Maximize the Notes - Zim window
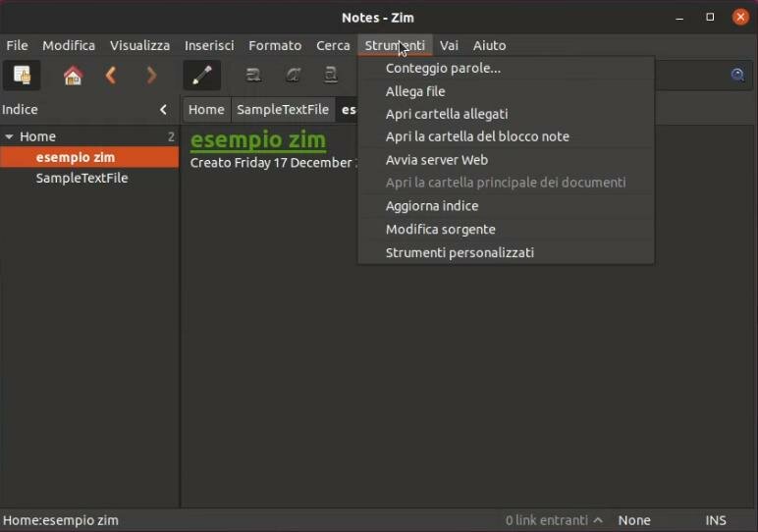This screenshot has width=758, height=532. pos(710,18)
